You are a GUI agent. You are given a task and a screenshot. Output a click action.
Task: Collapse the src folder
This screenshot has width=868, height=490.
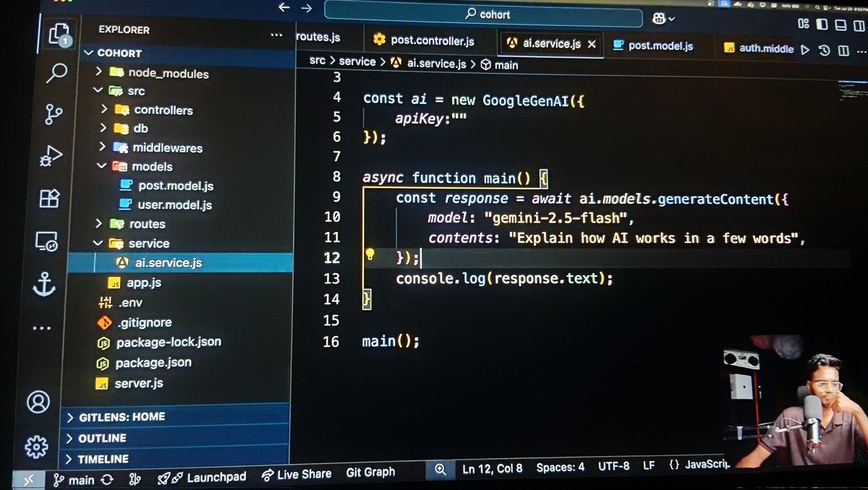(x=98, y=91)
